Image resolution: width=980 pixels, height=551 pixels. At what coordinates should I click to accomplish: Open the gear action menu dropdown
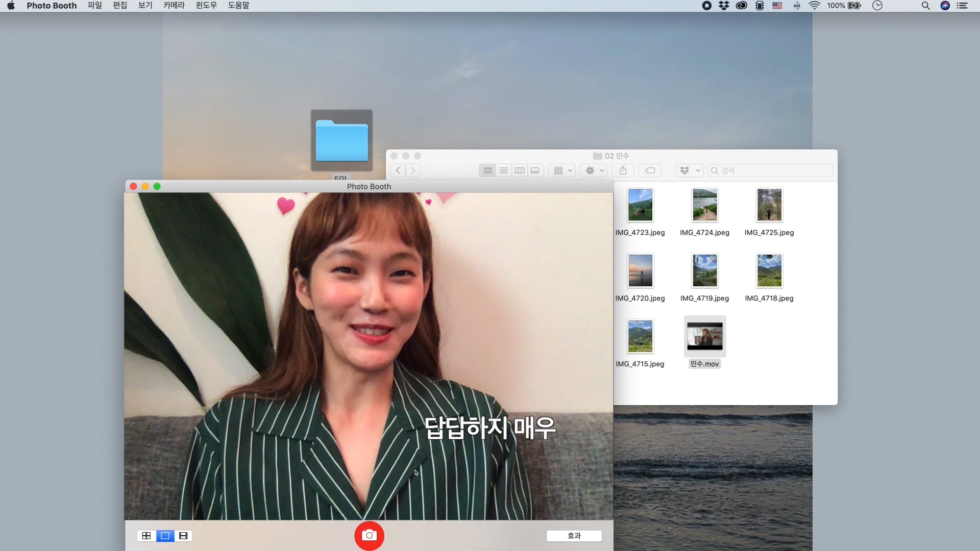[595, 170]
